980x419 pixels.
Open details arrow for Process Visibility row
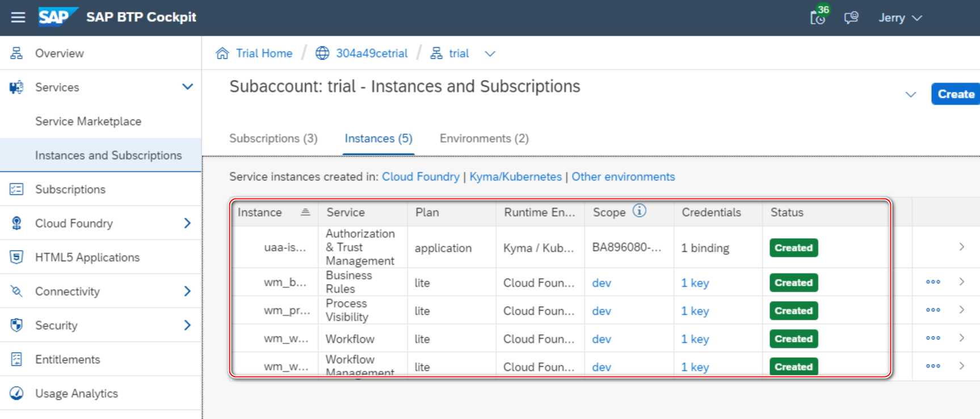(x=961, y=310)
